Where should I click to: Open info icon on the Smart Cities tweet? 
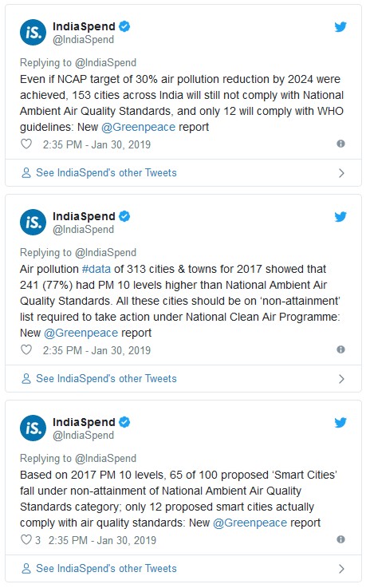pyautogui.click(x=340, y=539)
